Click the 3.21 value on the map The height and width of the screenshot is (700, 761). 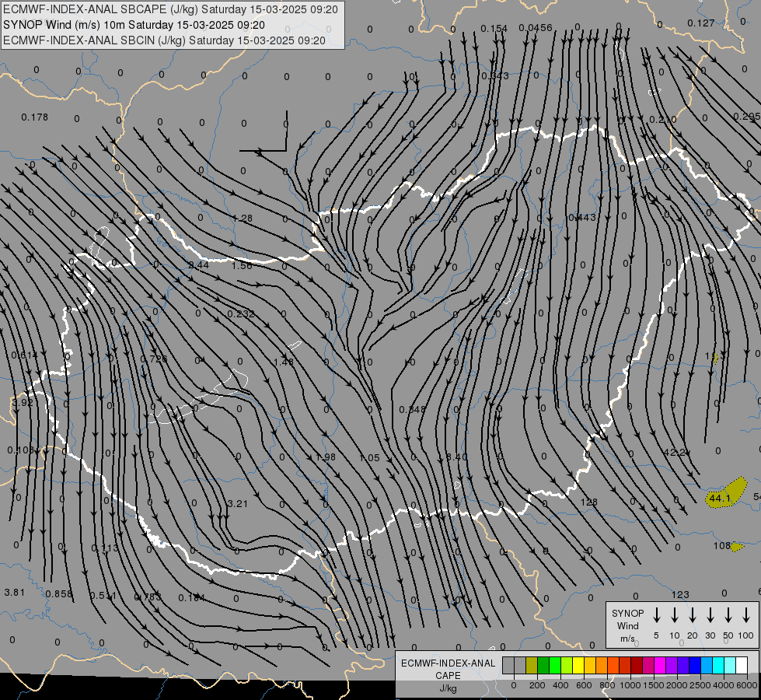point(237,504)
